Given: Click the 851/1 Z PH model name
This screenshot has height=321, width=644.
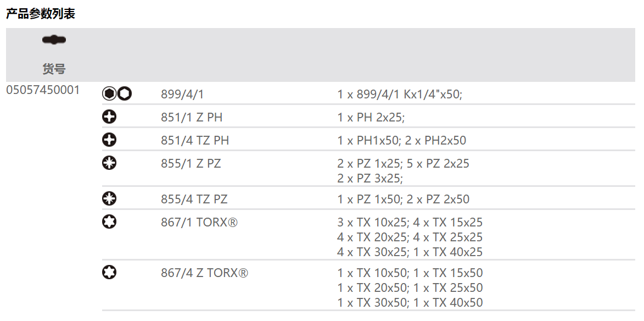Looking at the screenshot, I should [192, 117].
